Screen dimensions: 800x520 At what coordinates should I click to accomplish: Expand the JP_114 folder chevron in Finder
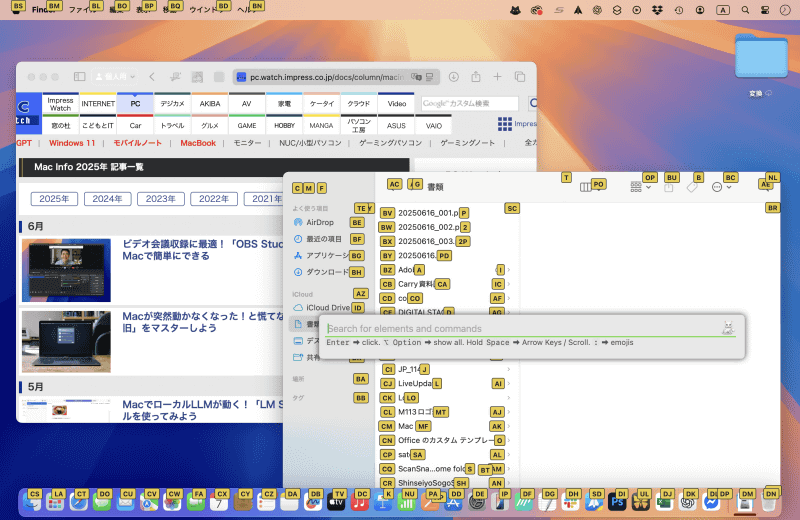(508, 369)
